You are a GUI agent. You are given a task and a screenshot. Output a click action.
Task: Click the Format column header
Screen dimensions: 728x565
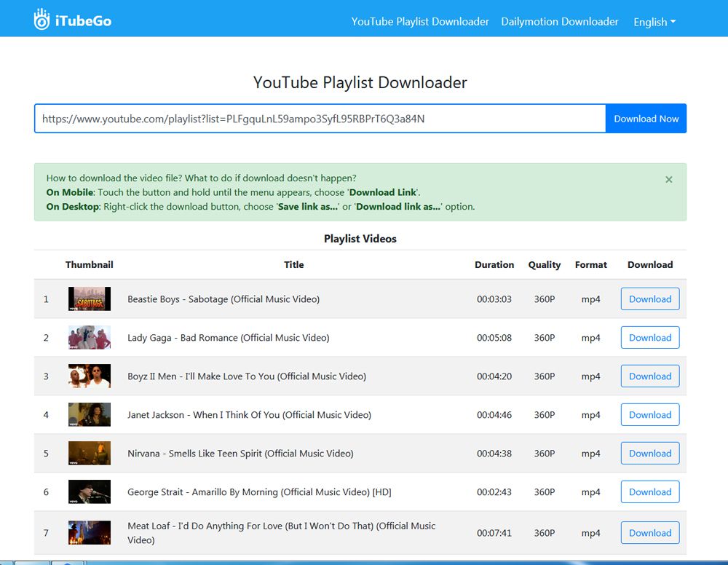[x=590, y=264]
